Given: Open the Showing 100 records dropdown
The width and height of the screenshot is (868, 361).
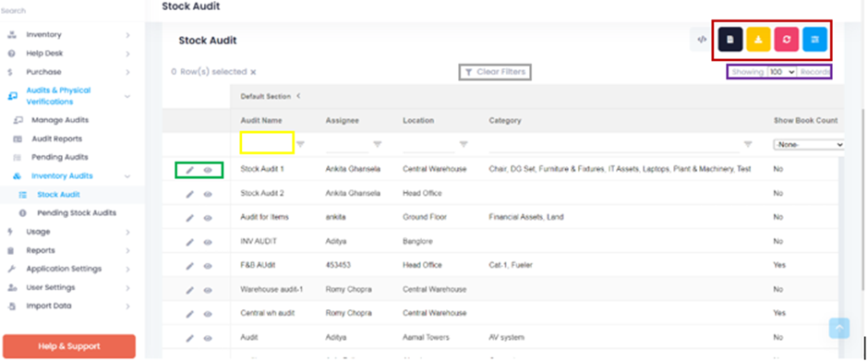Looking at the screenshot, I should click(x=781, y=72).
